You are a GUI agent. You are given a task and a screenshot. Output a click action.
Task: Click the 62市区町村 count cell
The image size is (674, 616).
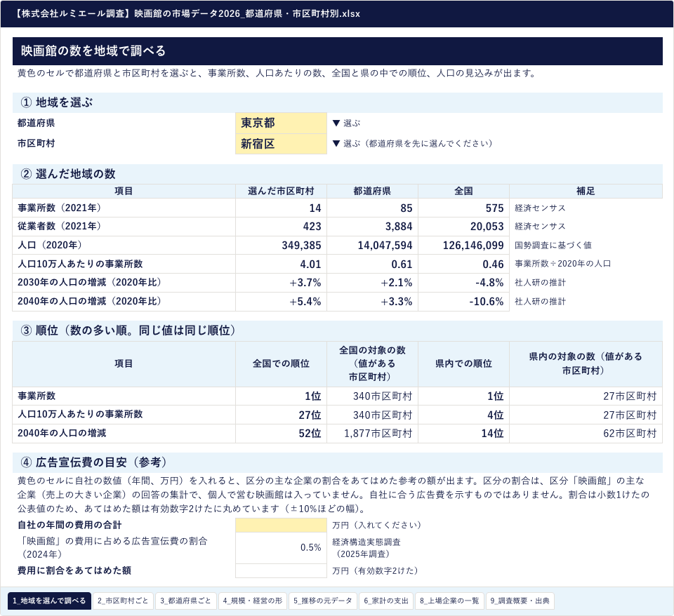tap(586, 434)
